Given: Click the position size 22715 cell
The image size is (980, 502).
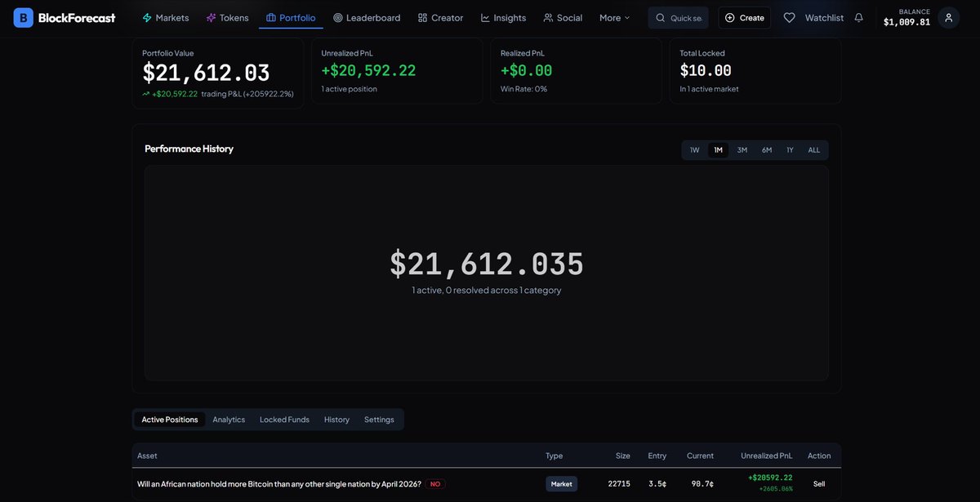Looking at the screenshot, I should click(x=619, y=484).
